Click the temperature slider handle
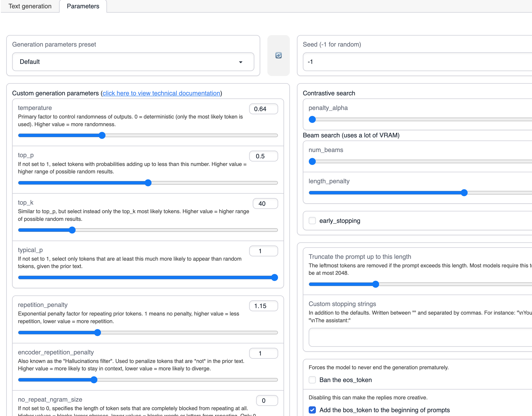 click(x=102, y=135)
